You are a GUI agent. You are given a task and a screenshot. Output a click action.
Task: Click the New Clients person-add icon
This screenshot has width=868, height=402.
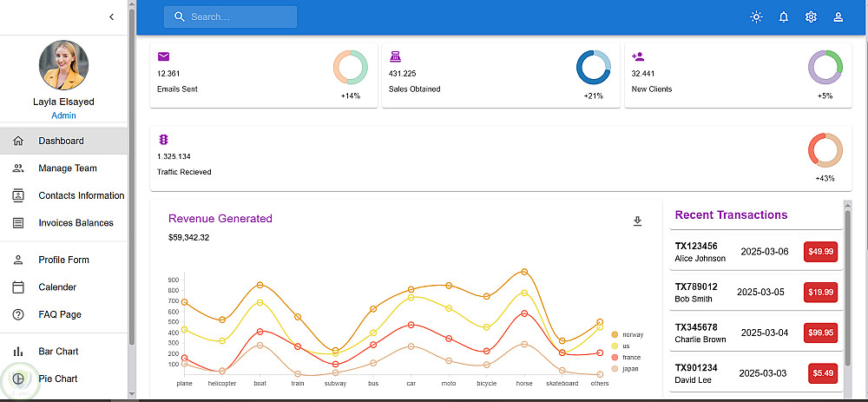pyautogui.click(x=638, y=56)
